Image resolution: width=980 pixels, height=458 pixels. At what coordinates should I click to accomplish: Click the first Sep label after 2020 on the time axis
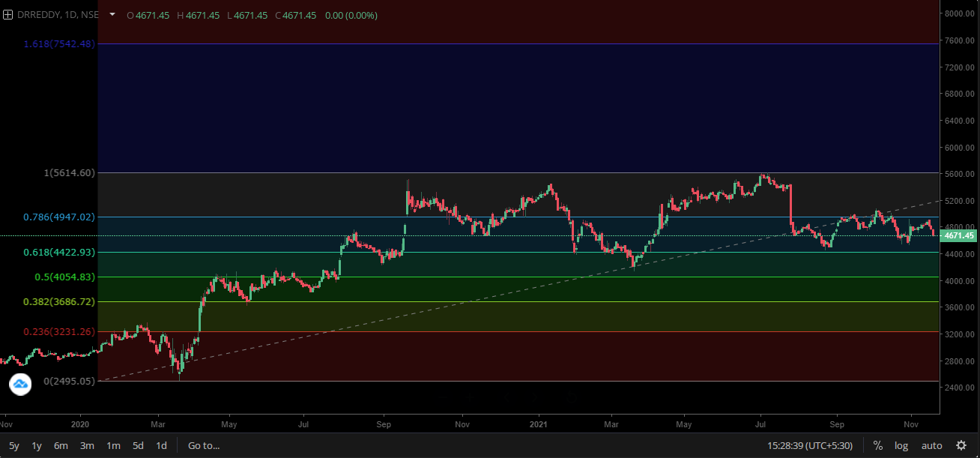tap(383, 424)
